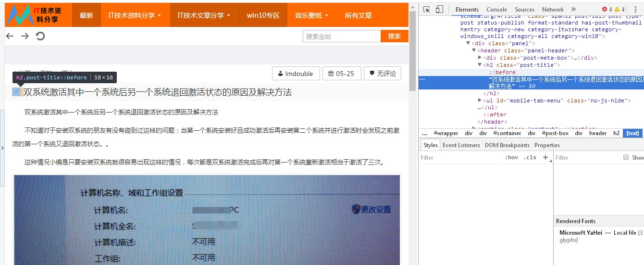Open the DevTools three-dot menu
Image resolution: width=644 pixels, height=265 pixels.
(635, 9)
